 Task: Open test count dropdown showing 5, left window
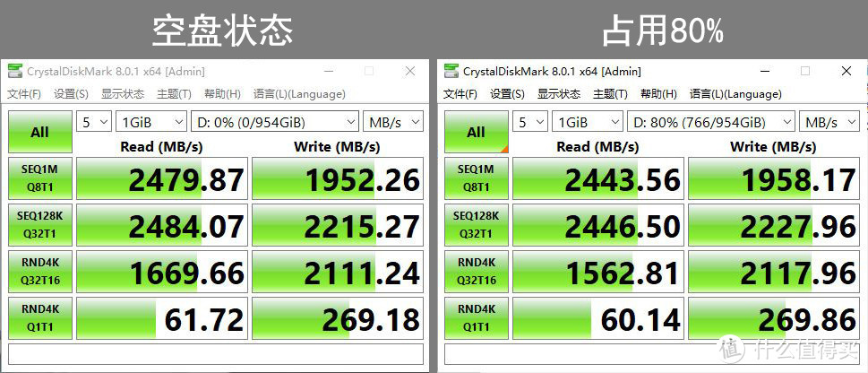coord(93,122)
